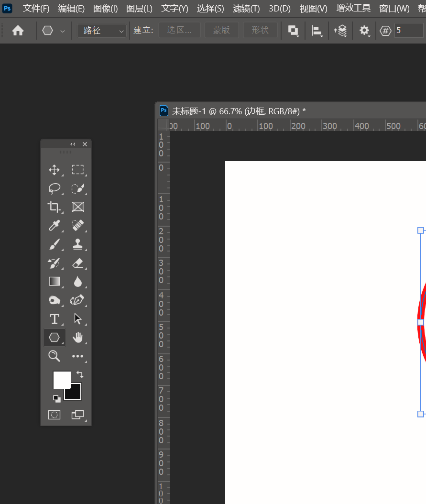This screenshot has height=504, width=426.
Task: Select the Frame tool
Action: click(78, 207)
